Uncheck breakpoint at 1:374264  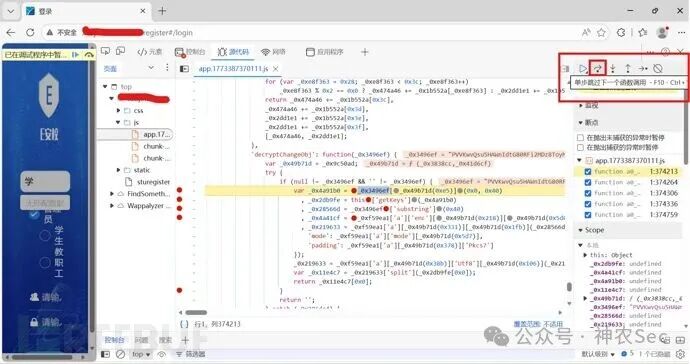tap(588, 182)
